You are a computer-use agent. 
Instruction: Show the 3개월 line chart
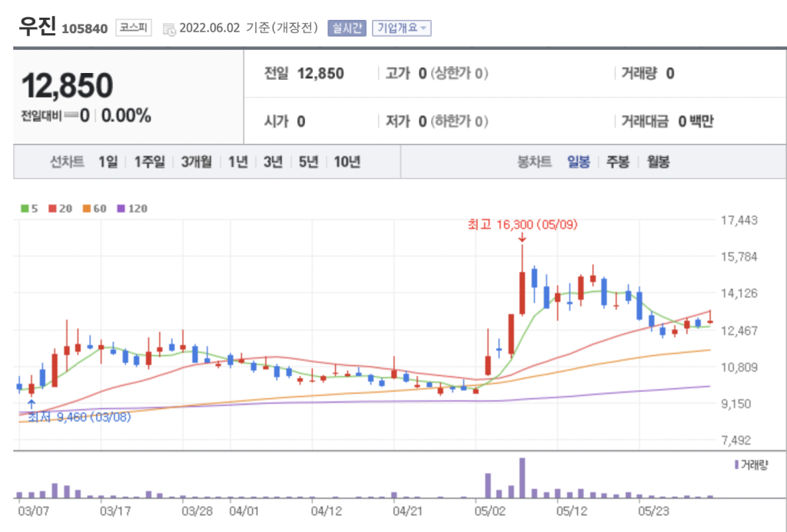click(196, 162)
